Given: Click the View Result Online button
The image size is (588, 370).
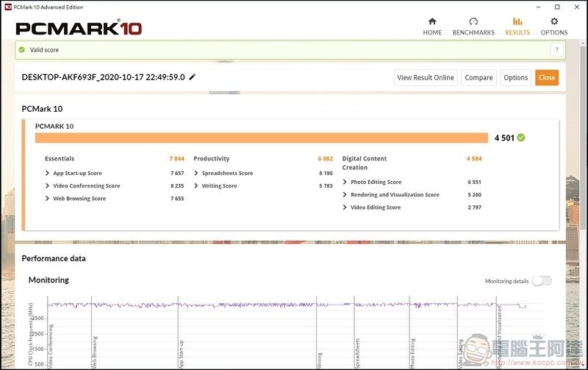Looking at the screenshot, I should point(426,78).
